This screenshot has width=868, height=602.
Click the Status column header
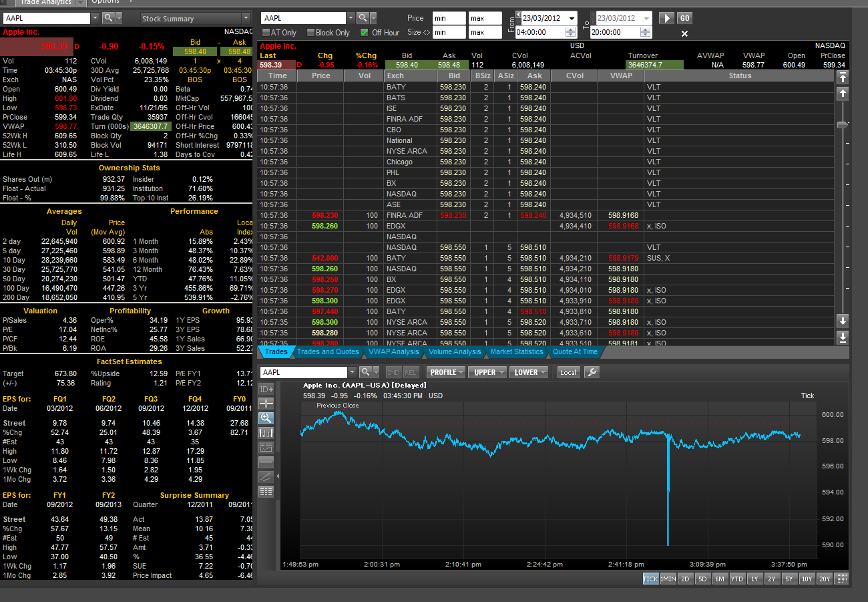pos(740,76)
